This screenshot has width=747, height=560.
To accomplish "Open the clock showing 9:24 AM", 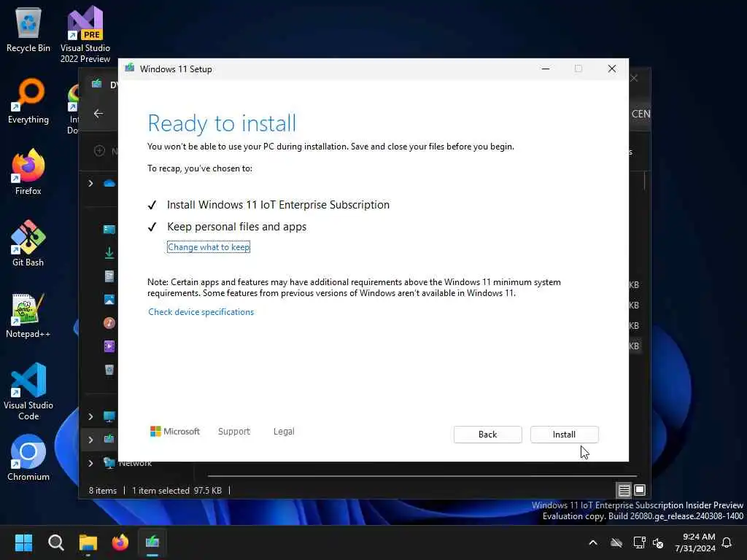I will point(695,542).
